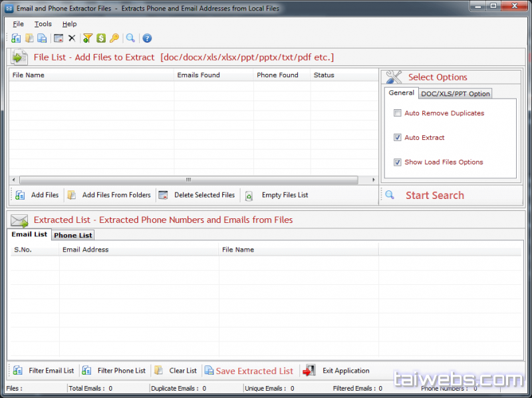Click the black X delete toolbar icon
Viewport: 532px width, 398px height.
72,38
